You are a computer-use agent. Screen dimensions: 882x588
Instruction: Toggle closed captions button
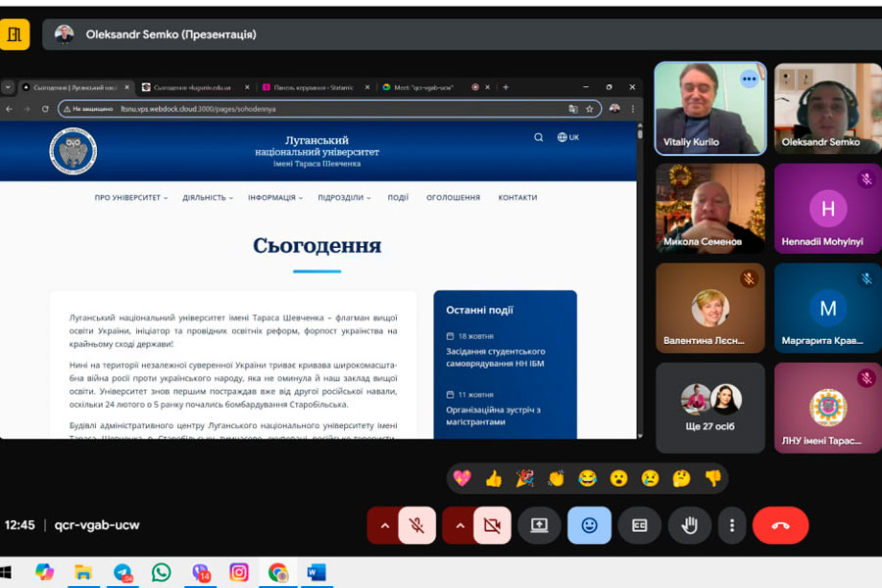click(639, 525)
